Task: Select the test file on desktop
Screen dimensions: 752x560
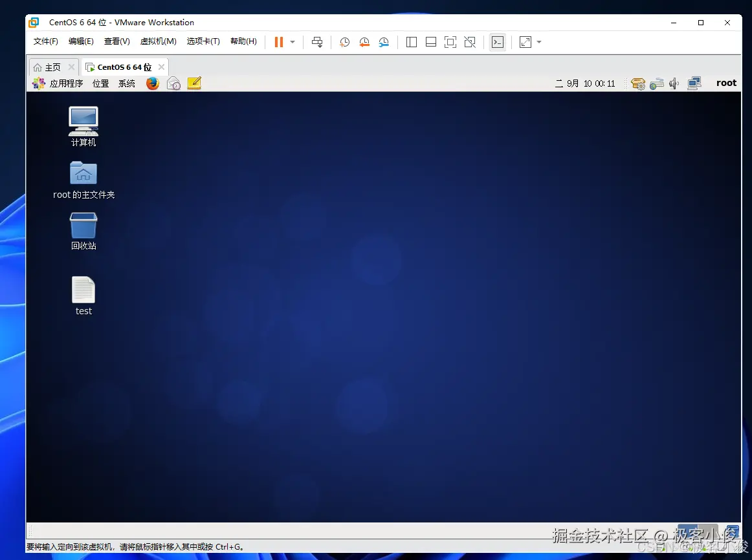Action: 83,296
